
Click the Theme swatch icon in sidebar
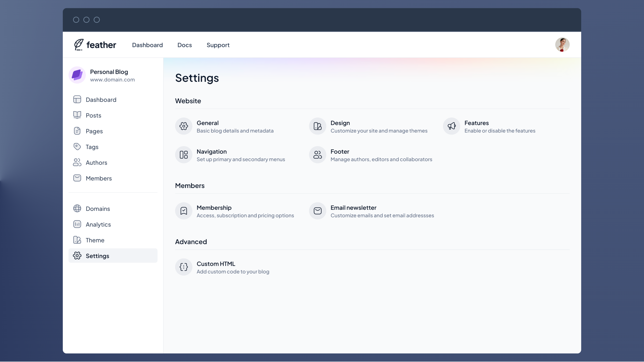[77, 240]
